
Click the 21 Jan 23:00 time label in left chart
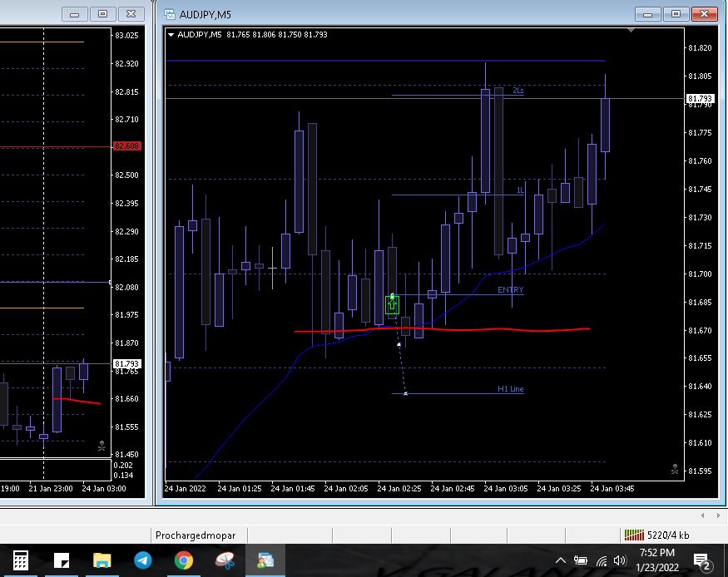51,488
